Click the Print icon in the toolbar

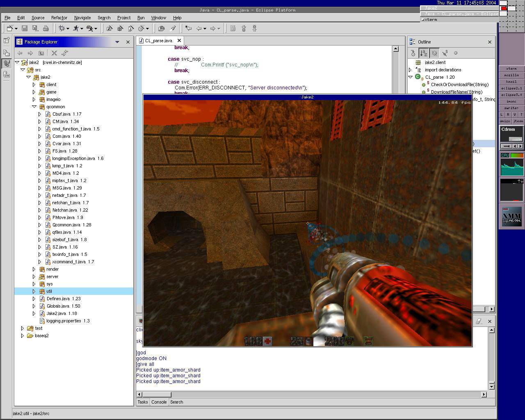pyautogui.click(x=46, y=28)
